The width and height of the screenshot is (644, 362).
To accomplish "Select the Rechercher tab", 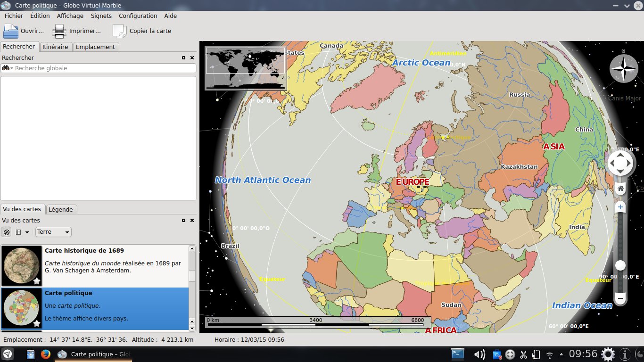I will [19, 46].
